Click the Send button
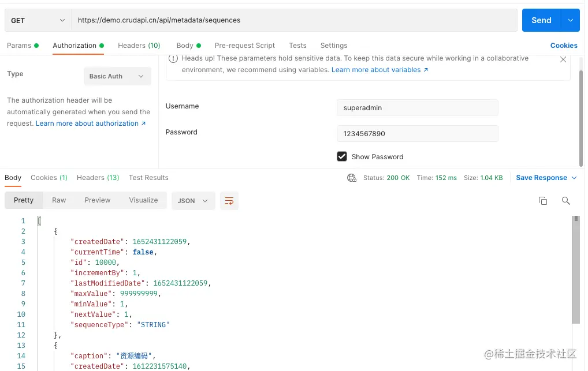Viewport: 588px width, 371px height. (x=541, y=20)
